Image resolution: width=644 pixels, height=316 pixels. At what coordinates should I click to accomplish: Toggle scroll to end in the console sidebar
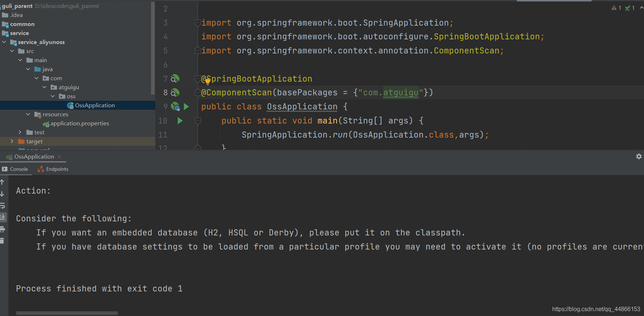[x=2, y=217]
